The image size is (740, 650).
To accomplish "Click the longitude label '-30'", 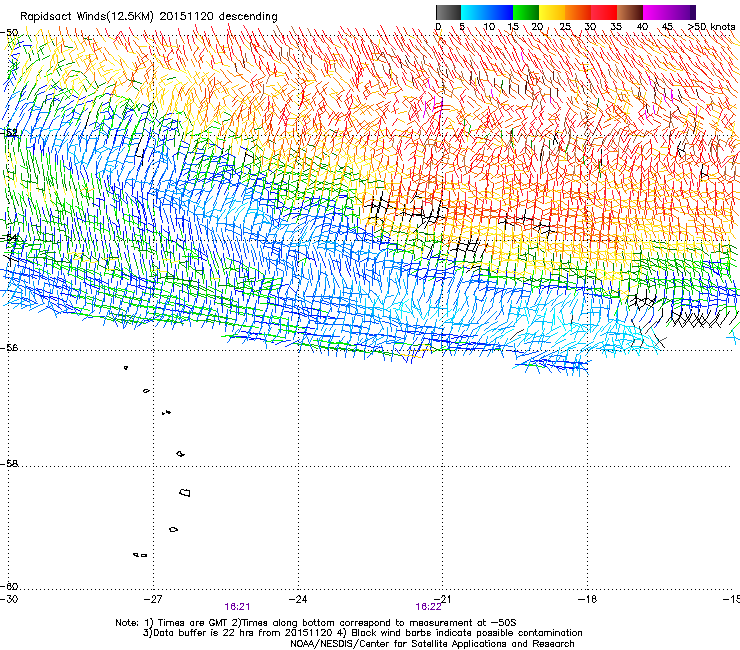I will [x=8, y=599].
